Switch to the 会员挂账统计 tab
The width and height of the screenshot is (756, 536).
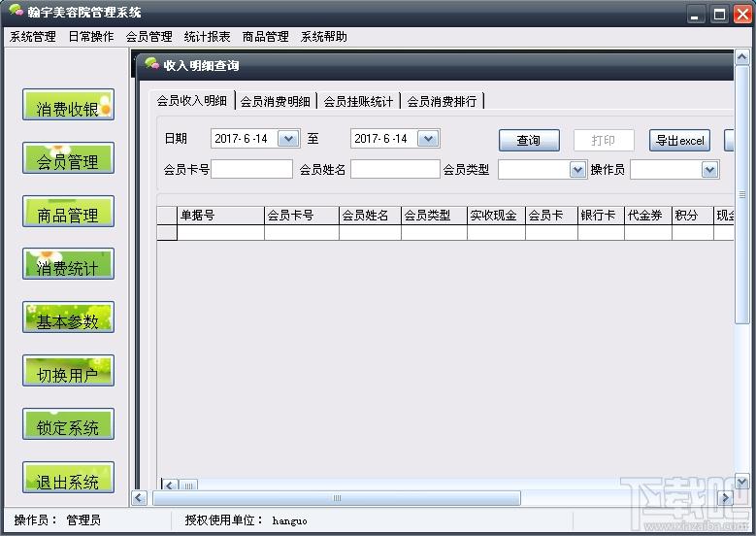pos(358,101)
